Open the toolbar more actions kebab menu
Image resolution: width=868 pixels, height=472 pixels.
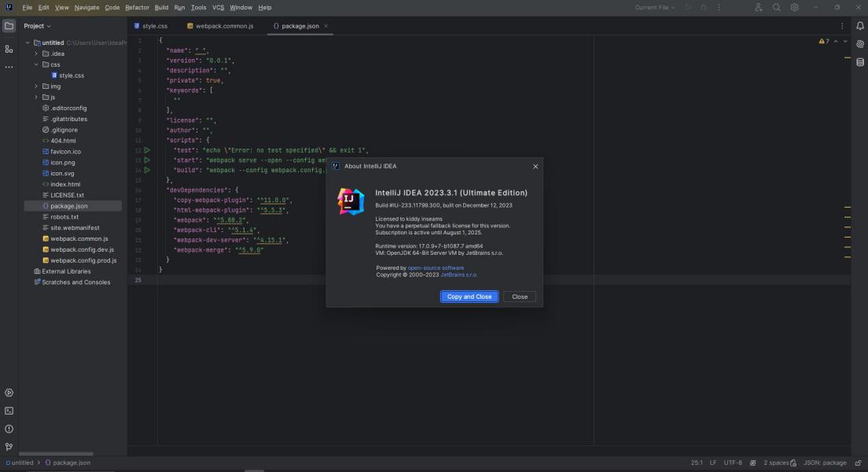719,8
